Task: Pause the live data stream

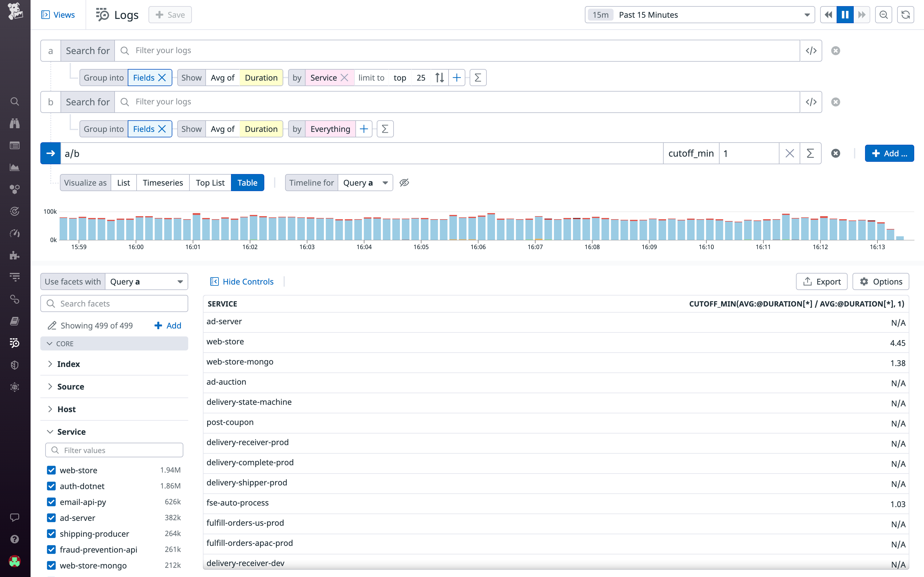Action: (845, 15)
